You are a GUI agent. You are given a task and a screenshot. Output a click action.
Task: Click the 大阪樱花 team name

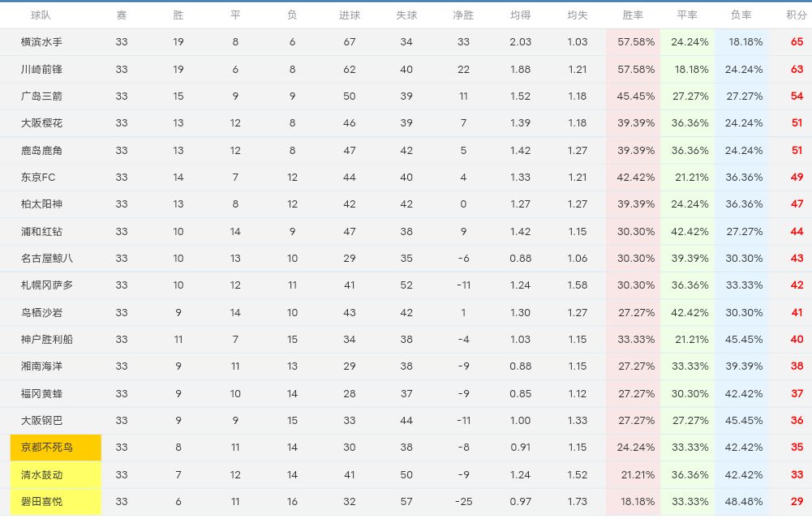[x=41, y=123]
